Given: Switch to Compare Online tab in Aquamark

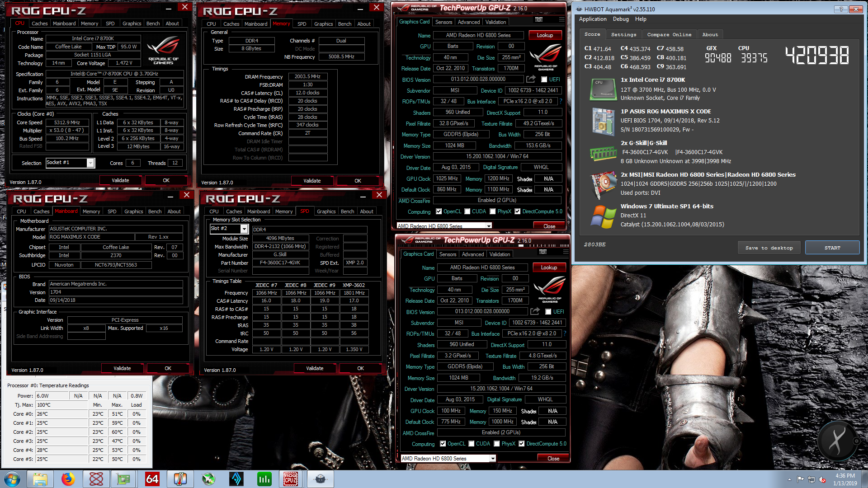Looking at the screenshot, I should pos(669,34).
